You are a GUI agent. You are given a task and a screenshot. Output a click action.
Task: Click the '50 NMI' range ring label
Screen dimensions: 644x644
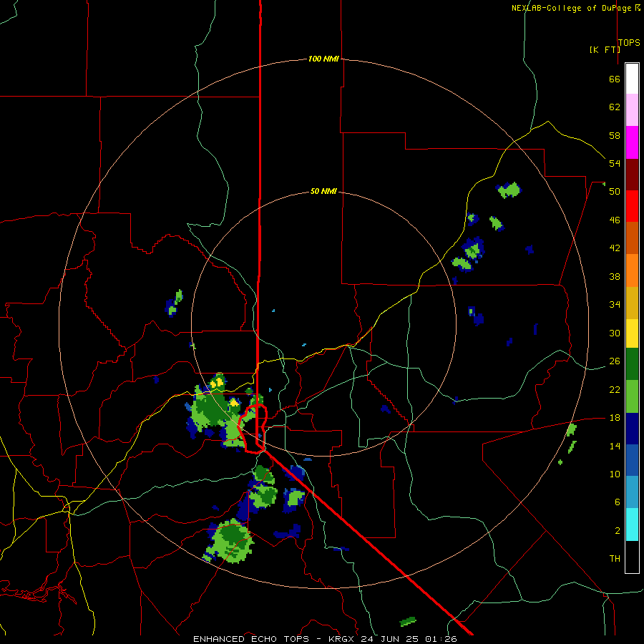pos(323,191)
